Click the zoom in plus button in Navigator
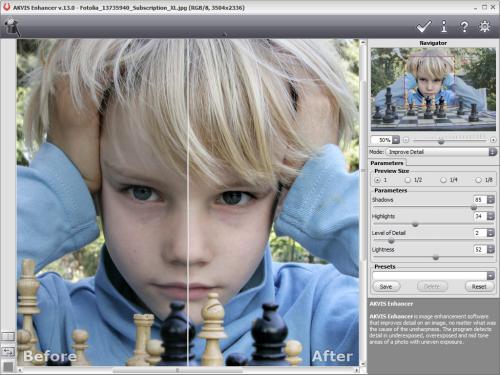Screen dimensions: 500x375 pyautogui.click(x=493, y=140)
